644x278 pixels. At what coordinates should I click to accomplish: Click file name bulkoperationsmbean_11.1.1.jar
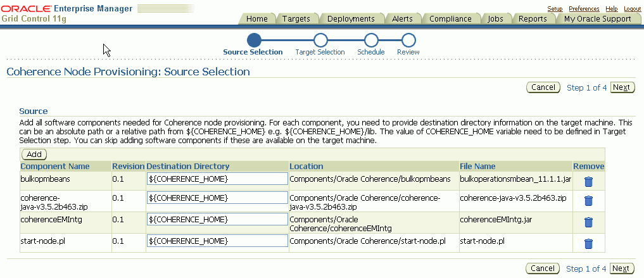click(515, 179)
